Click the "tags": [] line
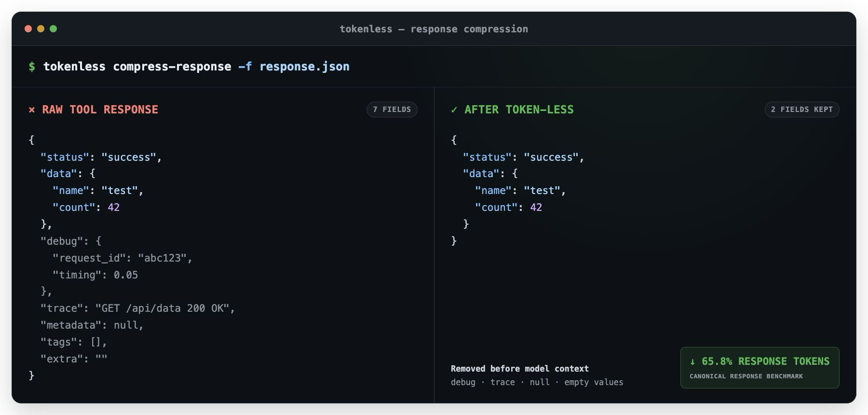 74,342
